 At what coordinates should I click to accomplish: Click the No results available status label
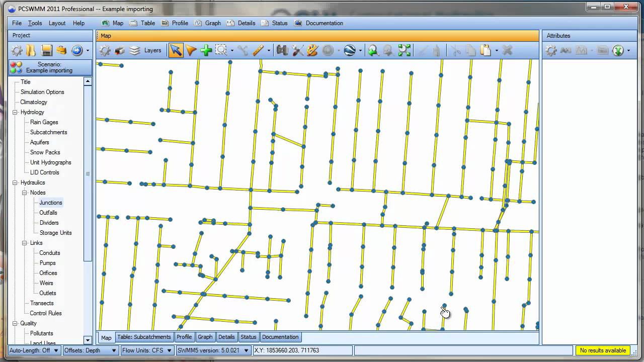[x=603, y=350]
